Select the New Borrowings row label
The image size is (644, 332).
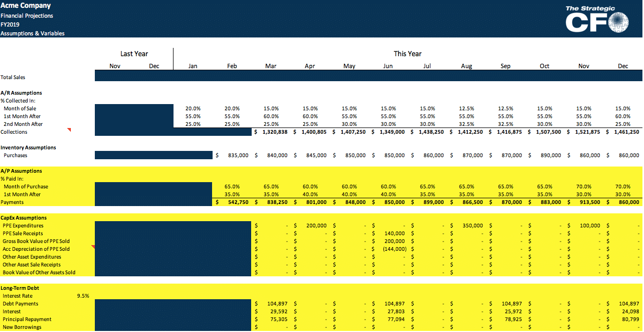tap(22, 327)
